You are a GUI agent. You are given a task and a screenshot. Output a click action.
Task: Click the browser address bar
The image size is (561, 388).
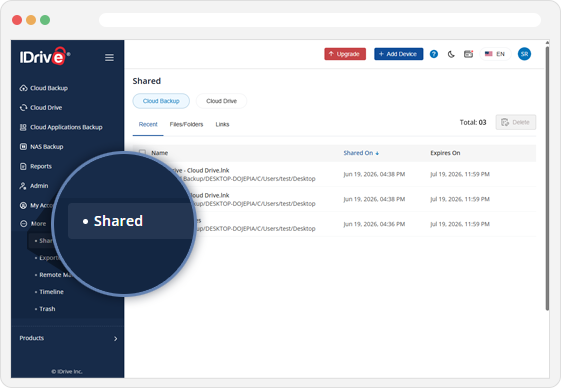tap(320, 20)
